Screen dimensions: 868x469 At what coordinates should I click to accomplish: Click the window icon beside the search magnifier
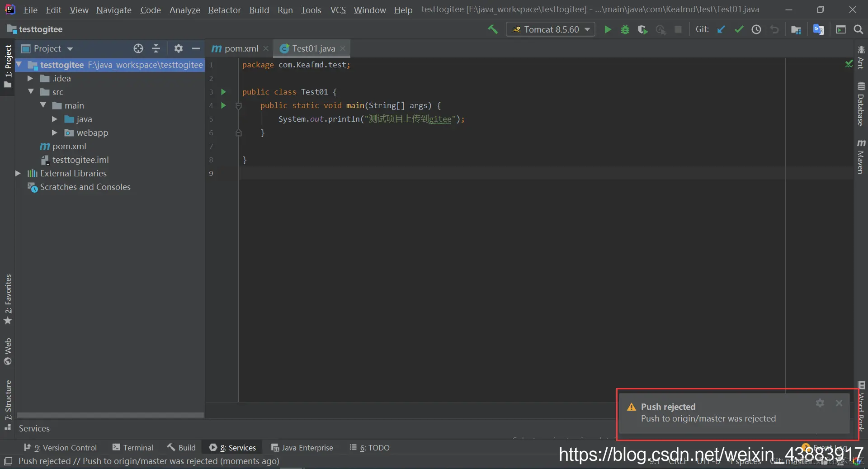click(841, 29)
